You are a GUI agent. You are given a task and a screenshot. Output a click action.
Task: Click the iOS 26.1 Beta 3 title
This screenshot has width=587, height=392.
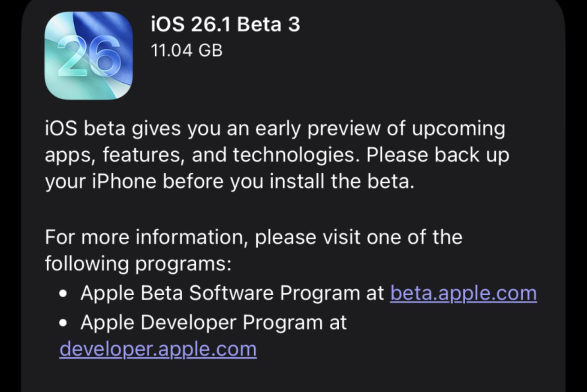pyautogui.click(x=225, y=24)
